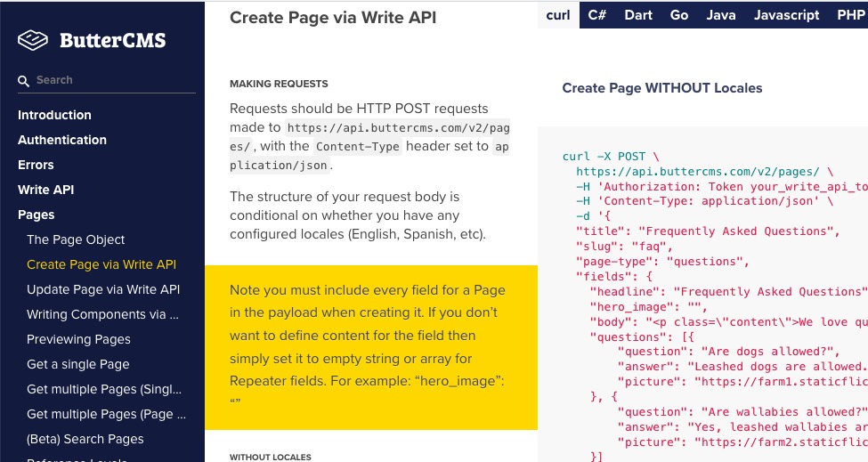Open the Write API section
The image size is (868, 462).
tap(46, 190)
